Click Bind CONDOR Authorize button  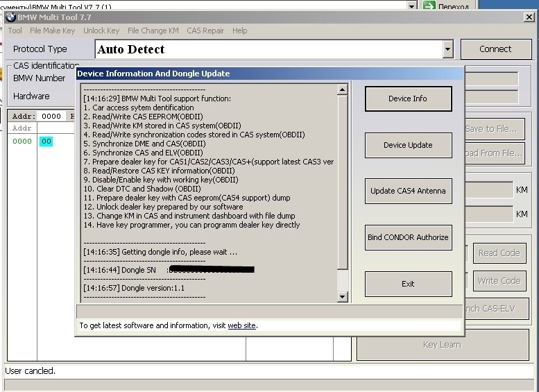pyautogui.click(x=408, y=237)
